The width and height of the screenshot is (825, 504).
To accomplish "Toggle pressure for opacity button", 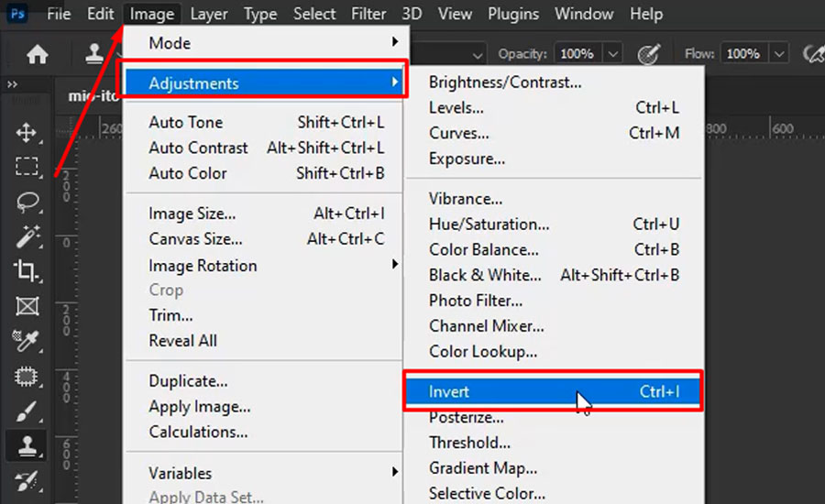I will pos(649,54).
